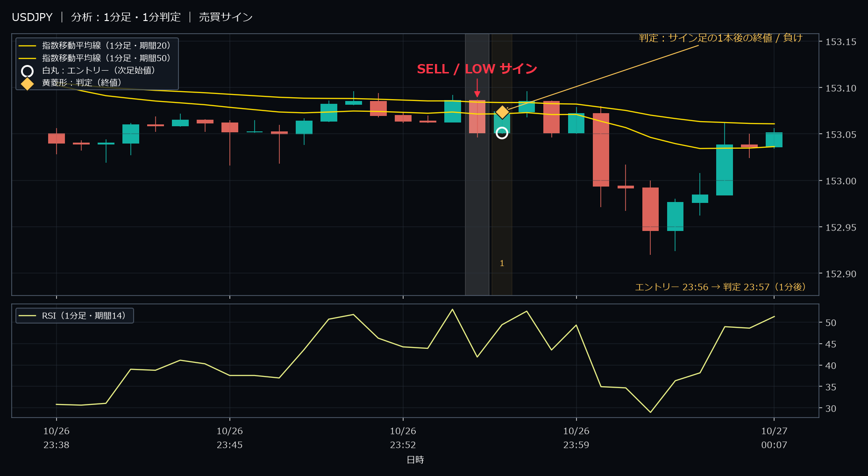868x476 pixels.
Task: Click the RSI axis value 30
Action: tap(831, 409)
